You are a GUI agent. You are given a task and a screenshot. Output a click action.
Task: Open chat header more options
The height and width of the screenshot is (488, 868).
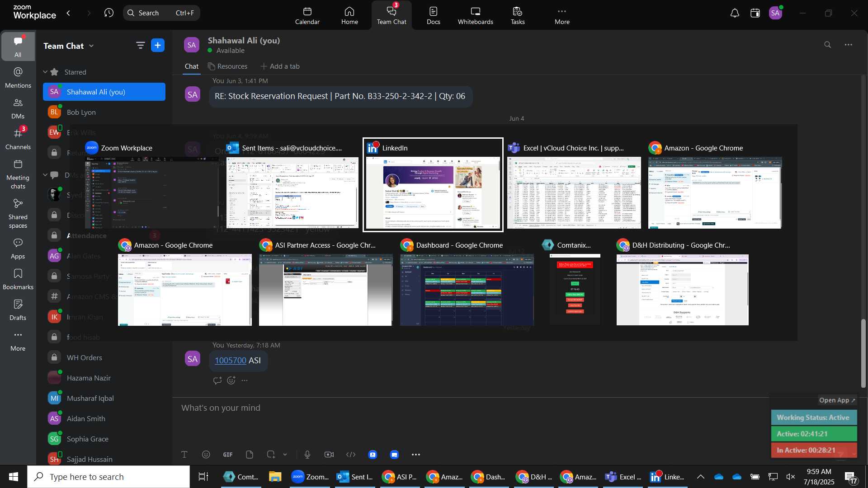pos(849,45)
